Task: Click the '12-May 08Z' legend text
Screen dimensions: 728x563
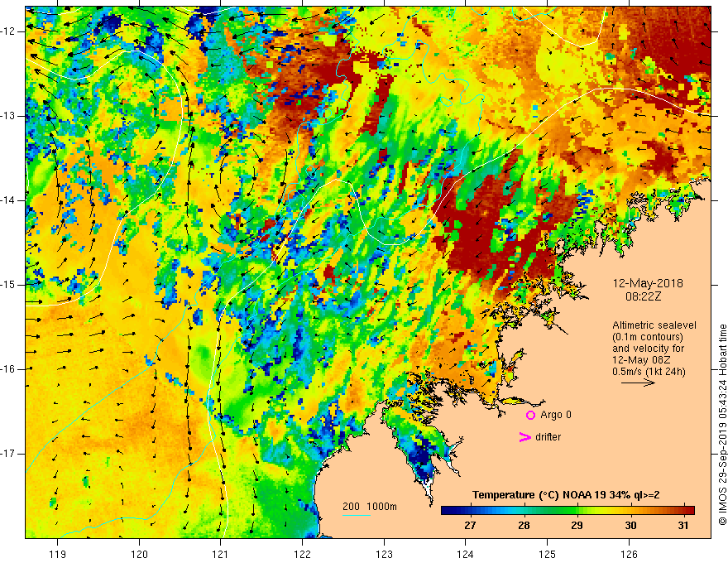Action: 640,360
